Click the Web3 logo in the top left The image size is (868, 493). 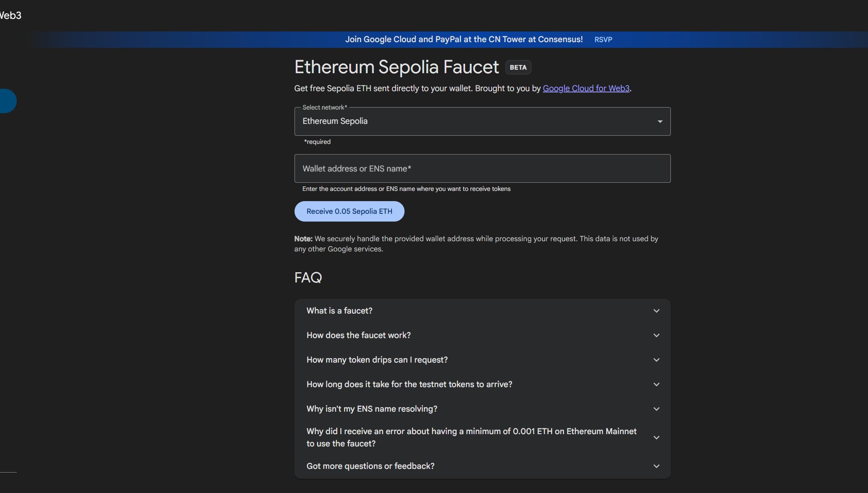point(9,16)
